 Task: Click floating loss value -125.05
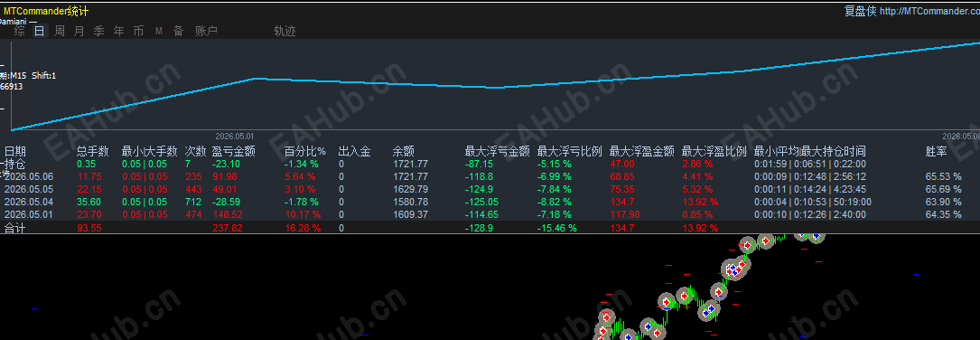[x=482, y=202]
